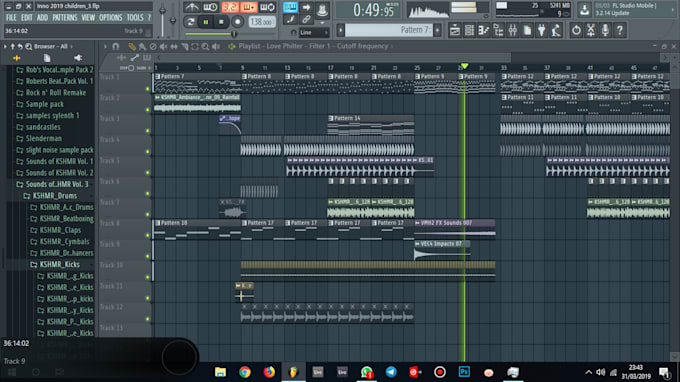Toggle pattern/song mode button
This screenshot has height=382, width=680.
[x=190, y=22]
